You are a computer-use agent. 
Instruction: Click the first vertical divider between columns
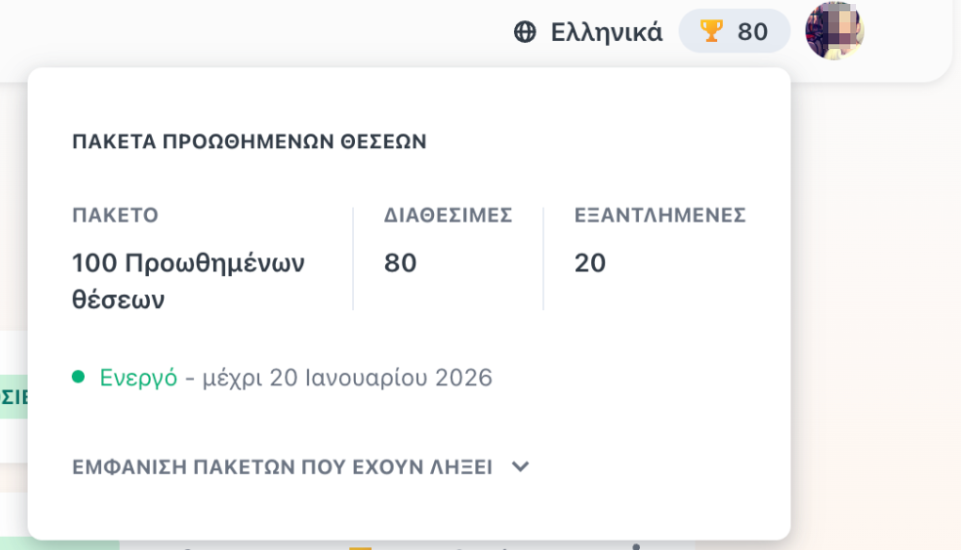(353, 259)
